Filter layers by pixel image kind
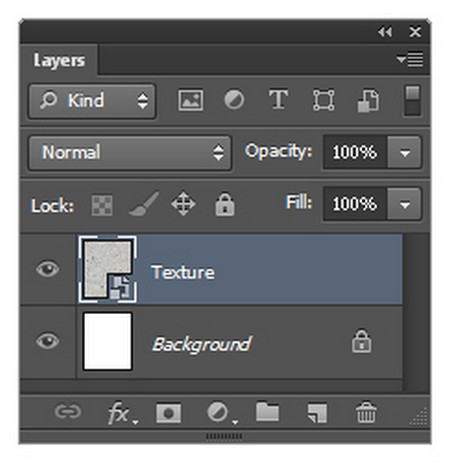 point(191,100)
